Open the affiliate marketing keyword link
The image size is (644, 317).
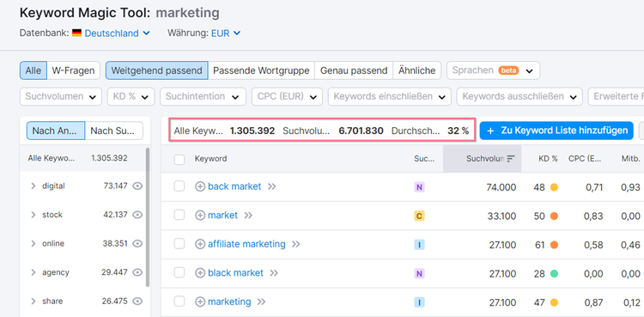point(246,244)
